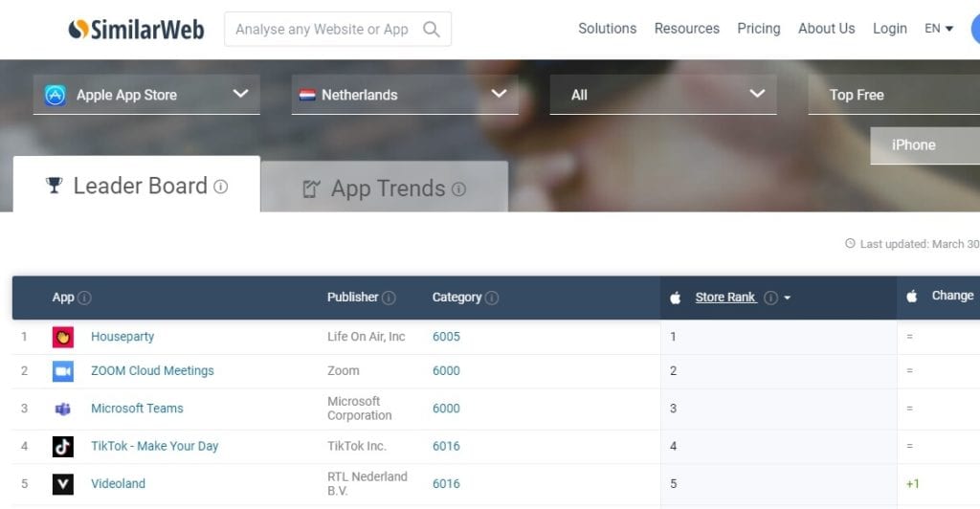
Task: Click the Life On Air, Inc publisher
Action: click(x=367, y=337)
